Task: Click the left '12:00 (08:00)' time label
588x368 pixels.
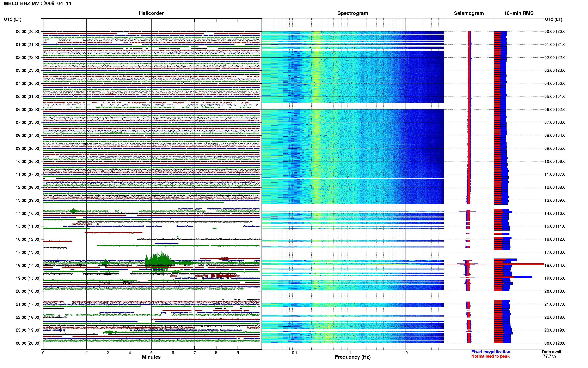Action: pos(28,187)
